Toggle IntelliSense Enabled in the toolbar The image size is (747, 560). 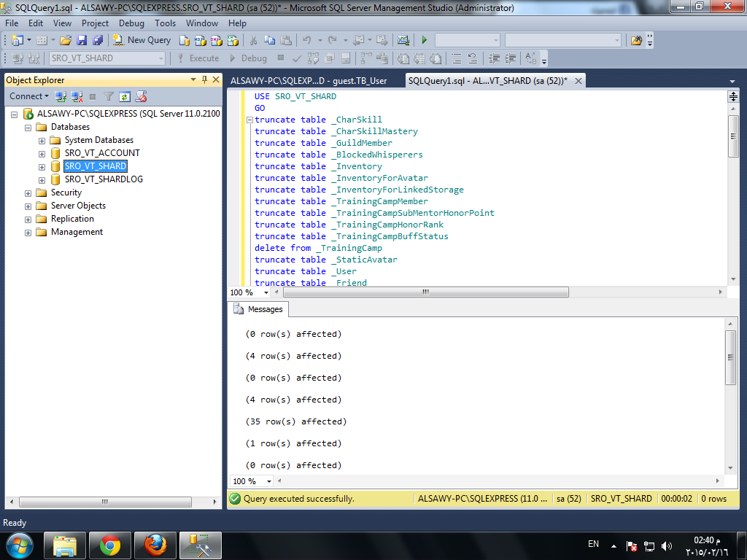click(345, 58)
